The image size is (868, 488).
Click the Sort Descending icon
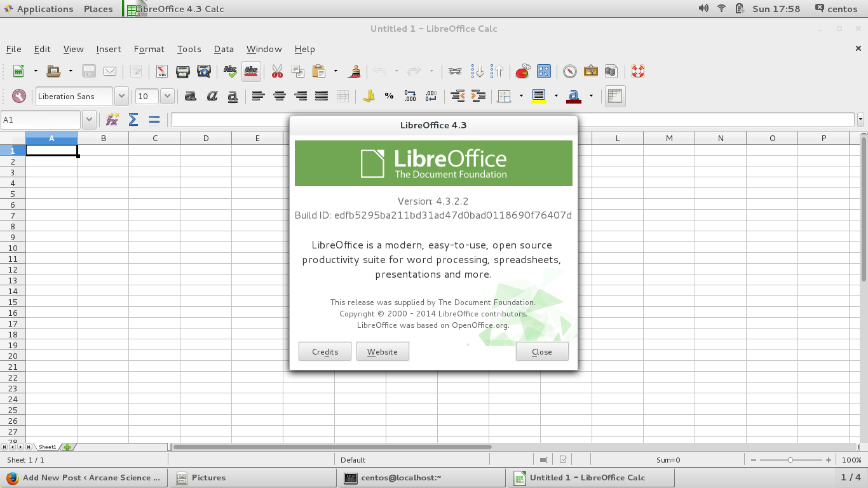497,71
